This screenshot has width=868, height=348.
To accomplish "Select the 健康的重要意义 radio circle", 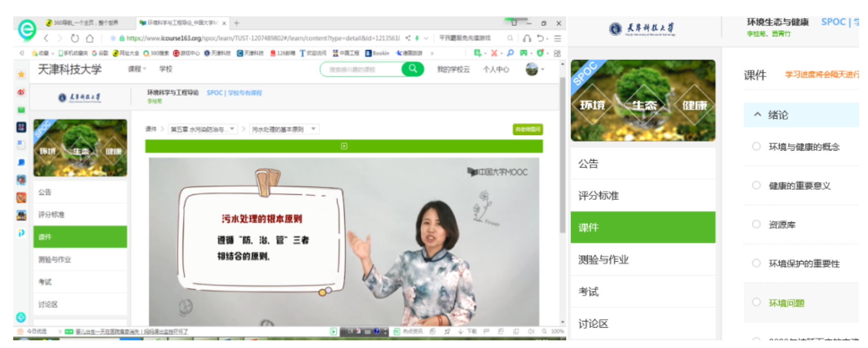I will coord(756,185).
